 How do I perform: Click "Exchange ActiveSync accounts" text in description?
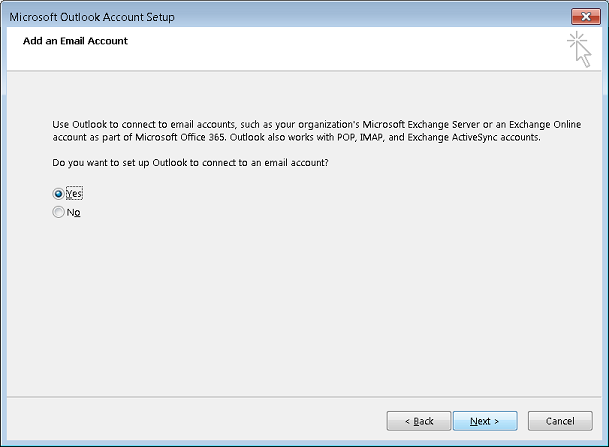pos(473,137)
